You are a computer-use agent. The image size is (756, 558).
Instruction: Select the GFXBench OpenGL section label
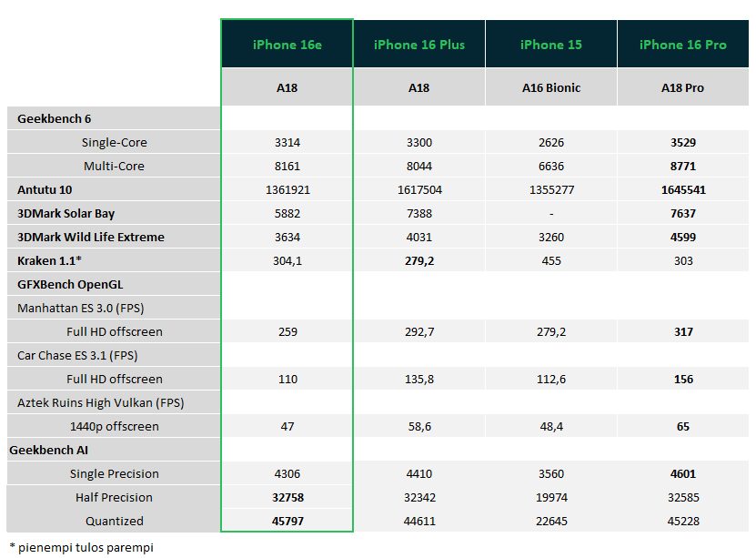[70, 284]
